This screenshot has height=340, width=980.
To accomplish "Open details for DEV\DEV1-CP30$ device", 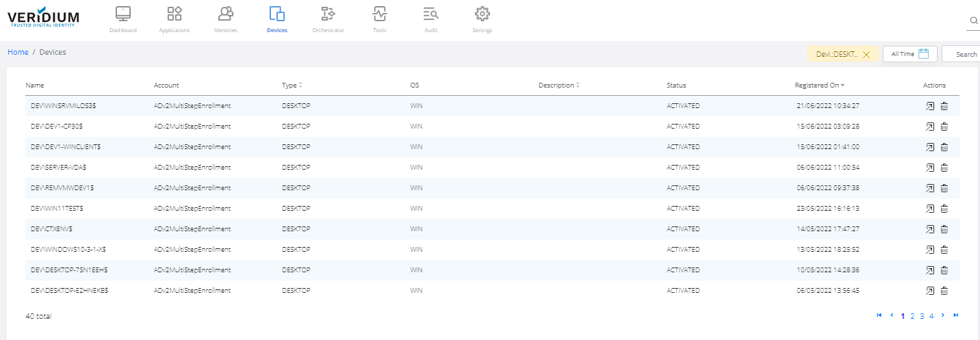I will pyautogui.click(x=929, y=127).
